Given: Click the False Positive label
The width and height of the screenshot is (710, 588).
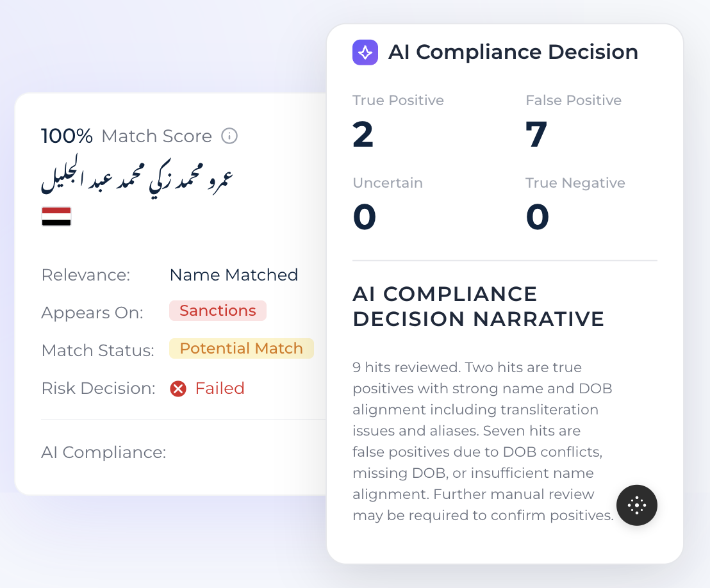Looking at the screenshot, I should point(574,101).
